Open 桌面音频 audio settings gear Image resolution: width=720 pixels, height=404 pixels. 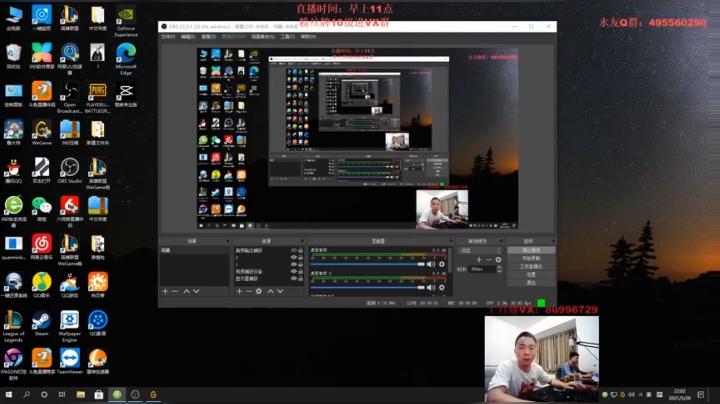[x=442, y=264]
